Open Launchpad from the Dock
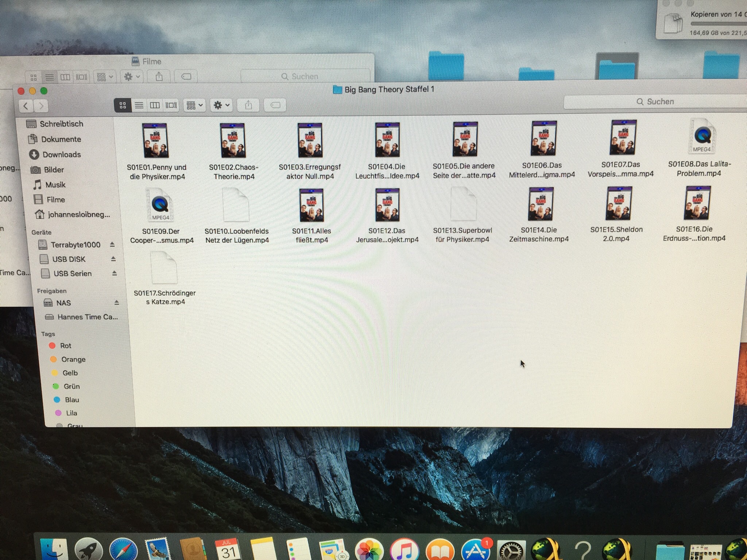Viewport: 747px width, 560px height. pos(89,549)
